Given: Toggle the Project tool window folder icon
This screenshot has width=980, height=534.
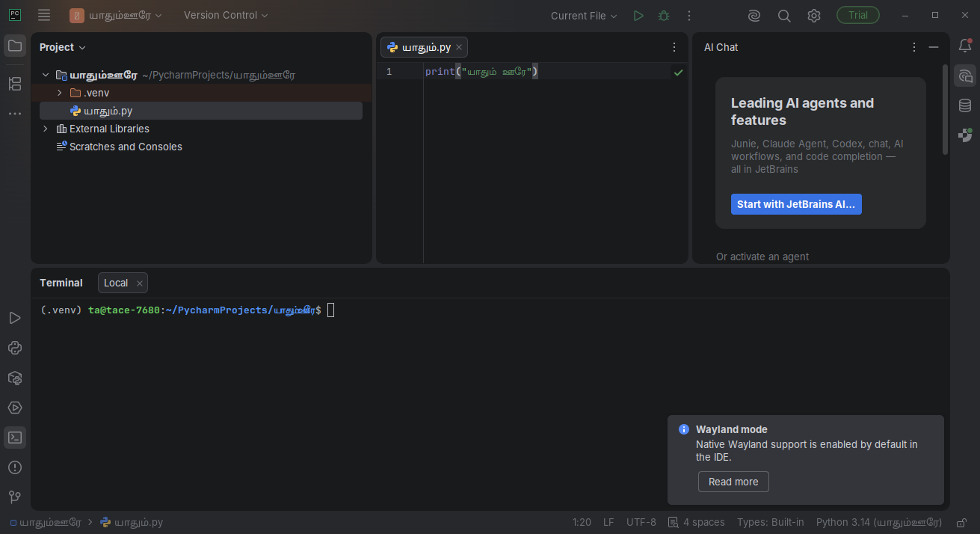Looking at the screenshot, I should (15, 46).
